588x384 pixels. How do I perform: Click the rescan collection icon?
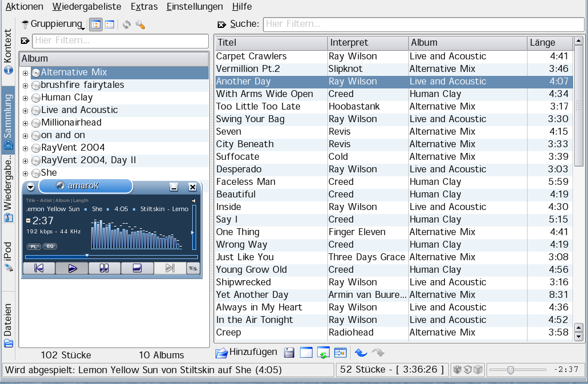pos(127,25)
